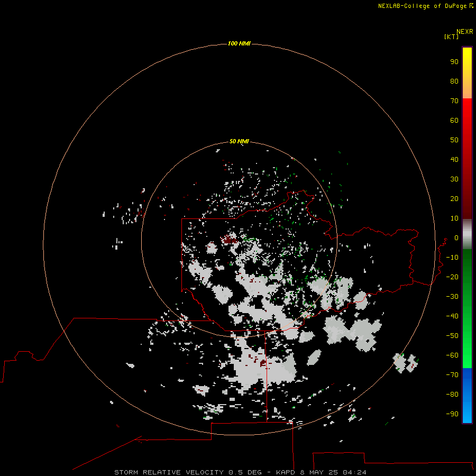Click the 20 value on the velocity scale
Viewport: 476px width, 476px height.
[454, 199]
